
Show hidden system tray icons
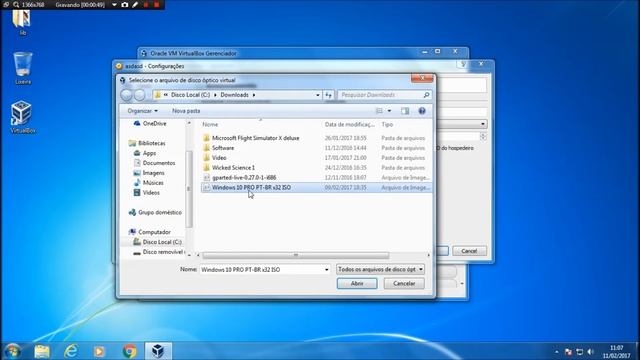pos(557,351)
